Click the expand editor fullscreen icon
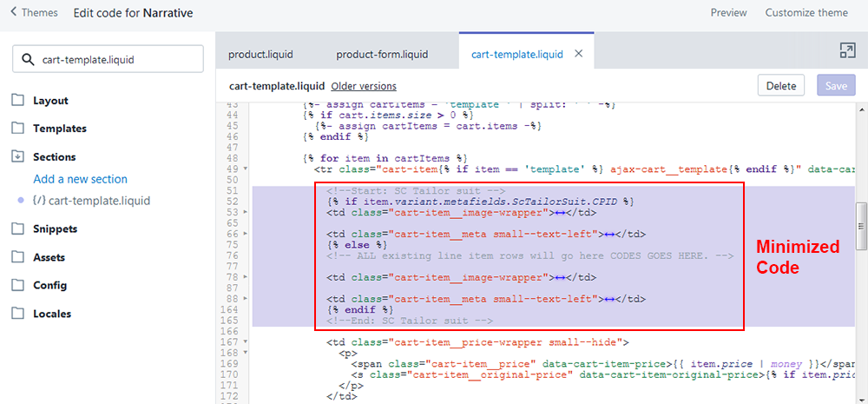868x404 pixels. [x=847, y=50]
